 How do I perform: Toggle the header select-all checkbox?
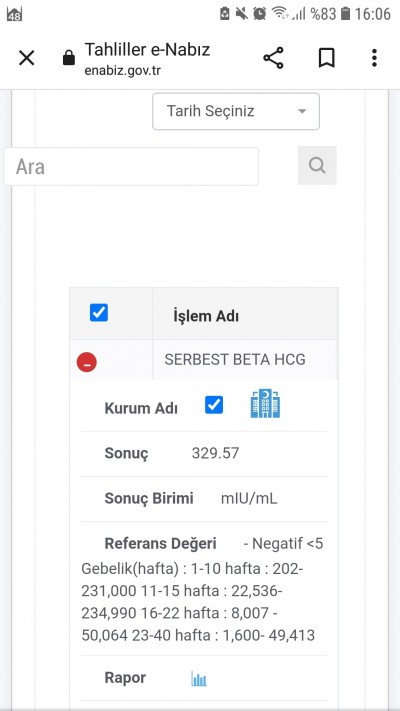click(x=99, y=313)
